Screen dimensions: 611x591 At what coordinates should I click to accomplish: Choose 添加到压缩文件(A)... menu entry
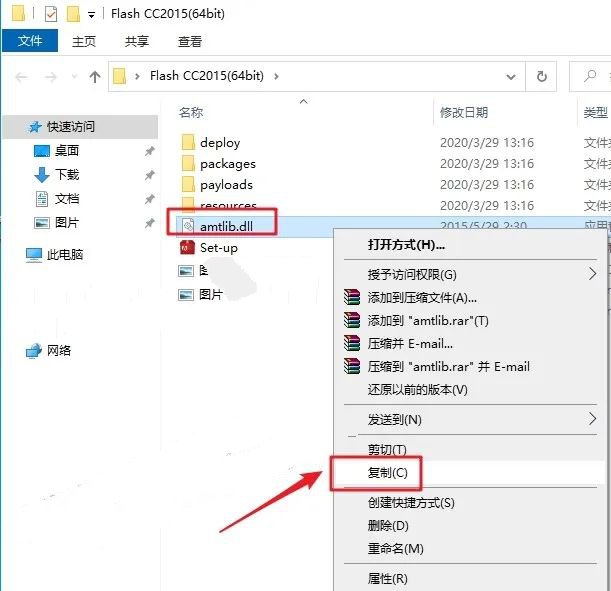pyautogui.click(x=422, y=298)
